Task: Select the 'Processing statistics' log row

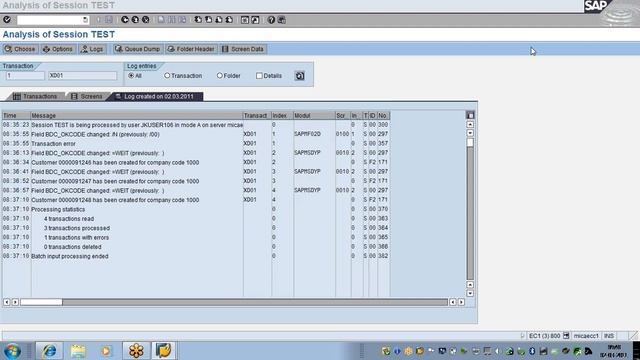Action: coord(196,209)
